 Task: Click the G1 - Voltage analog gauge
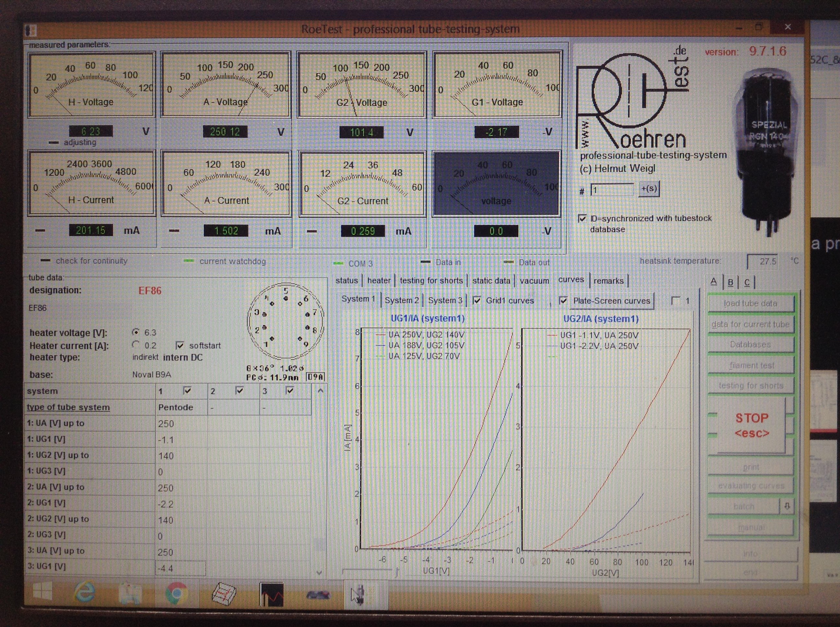497,85
